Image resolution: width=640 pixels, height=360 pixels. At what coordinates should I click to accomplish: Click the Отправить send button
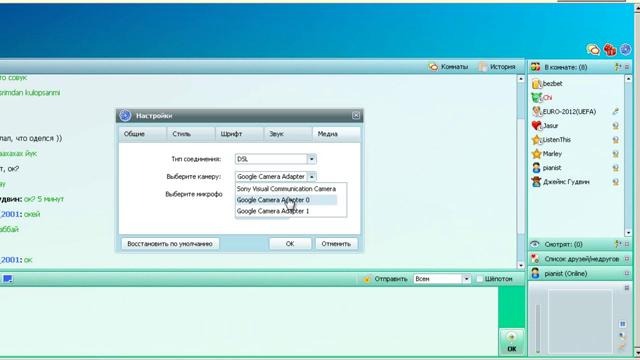tap(386, 279)
